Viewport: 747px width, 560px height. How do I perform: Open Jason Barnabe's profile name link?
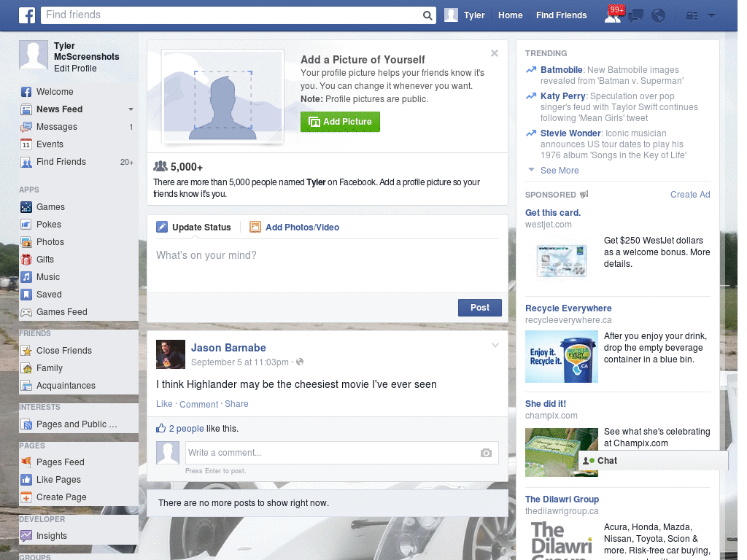(x=228, y=348)
